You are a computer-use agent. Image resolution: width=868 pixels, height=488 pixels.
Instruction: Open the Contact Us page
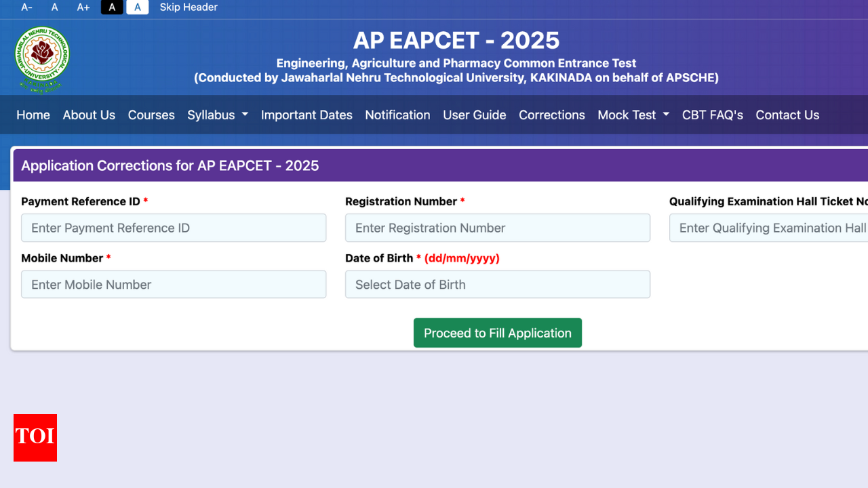tap(787, 115)
